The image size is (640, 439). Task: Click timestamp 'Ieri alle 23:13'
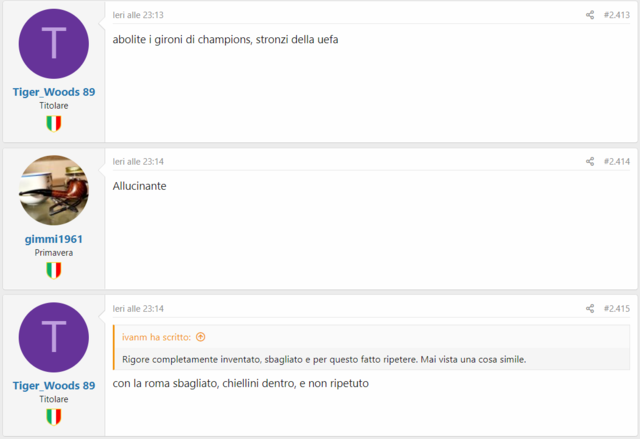click(138, 15)
